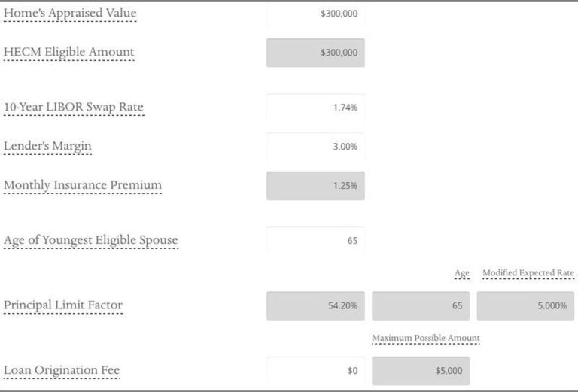The height and width of the screenshot is (392, 578).
Task: Click the Age of Youngest Eligible Spouse label
Action: (x=90, y=241)
